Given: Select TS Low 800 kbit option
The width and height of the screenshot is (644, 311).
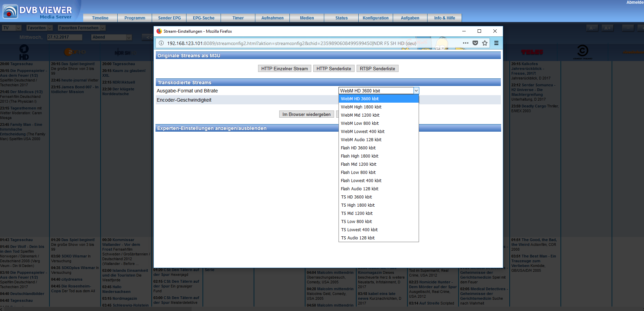Looking at the screenshot, I should (x=378, y=221).
